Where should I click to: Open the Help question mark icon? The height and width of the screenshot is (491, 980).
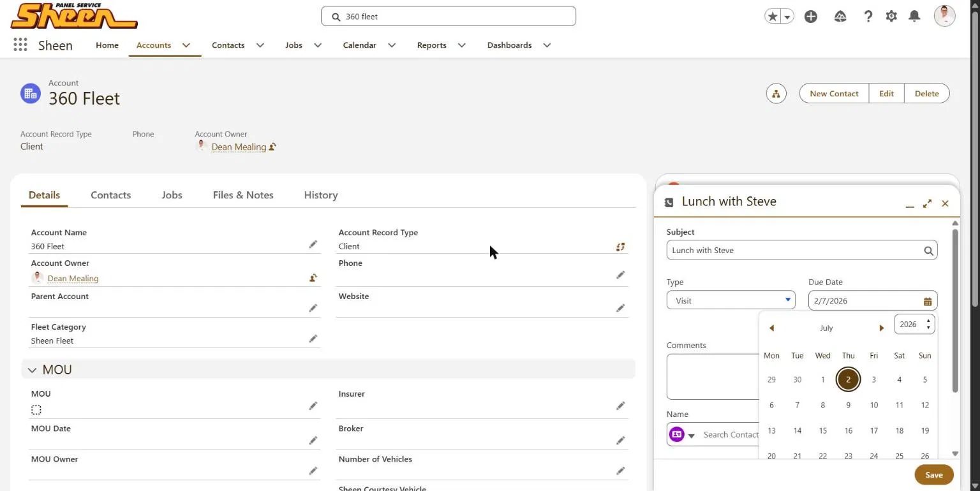[868, 17]
